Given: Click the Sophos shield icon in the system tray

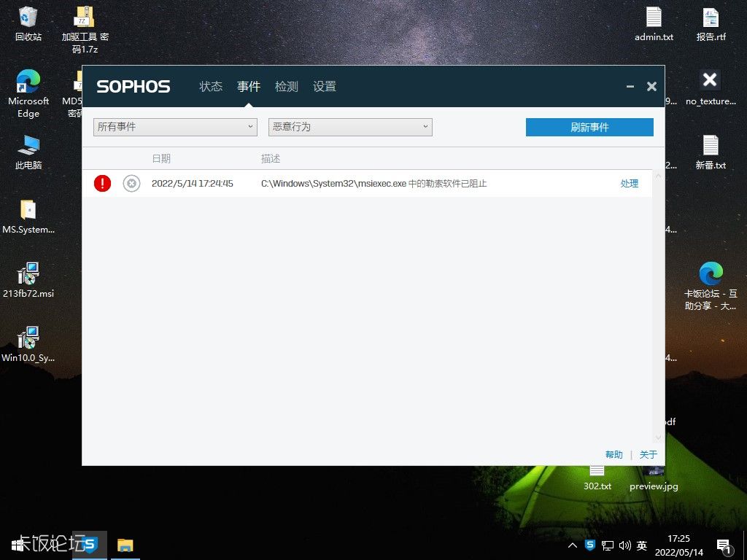Looking at the screenshot, I should coord(590,545).
